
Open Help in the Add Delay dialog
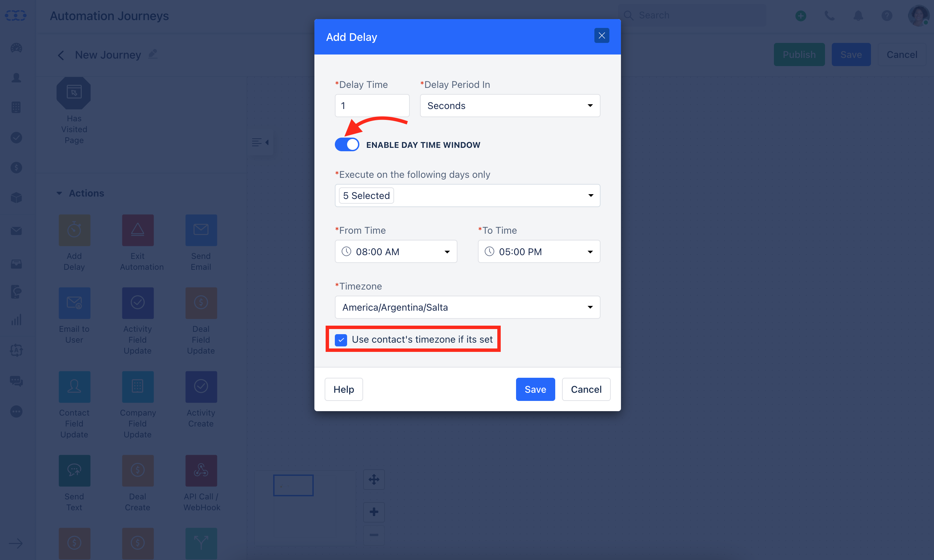pos(343,389)
